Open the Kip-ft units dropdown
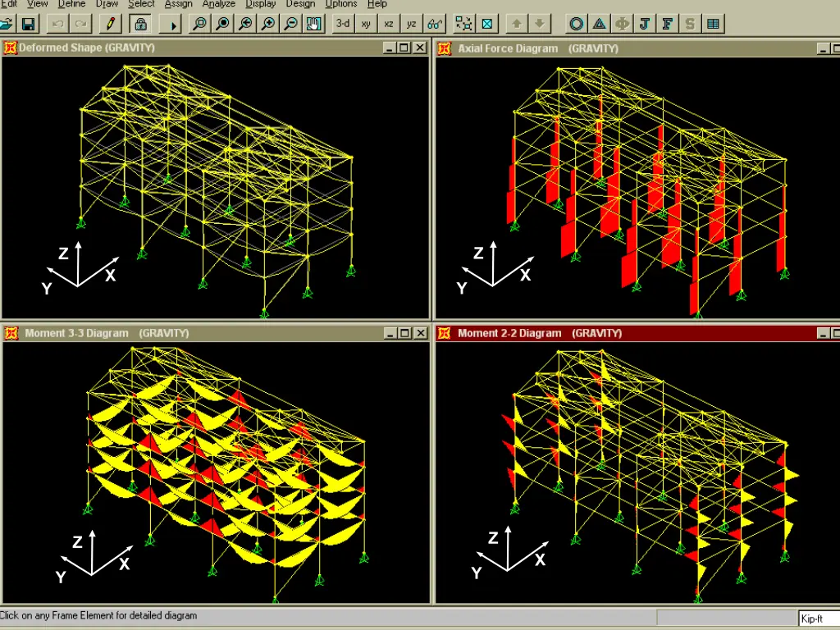 (818, 619)
